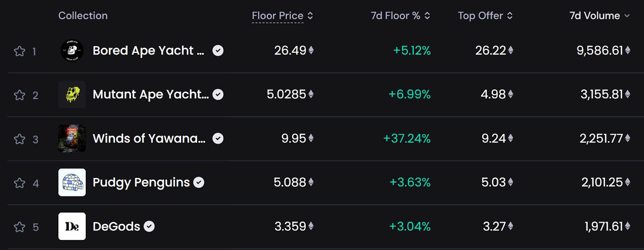Go to the DeGods collection page
This screenshot has height=250, width=644.
coord(116,226)
